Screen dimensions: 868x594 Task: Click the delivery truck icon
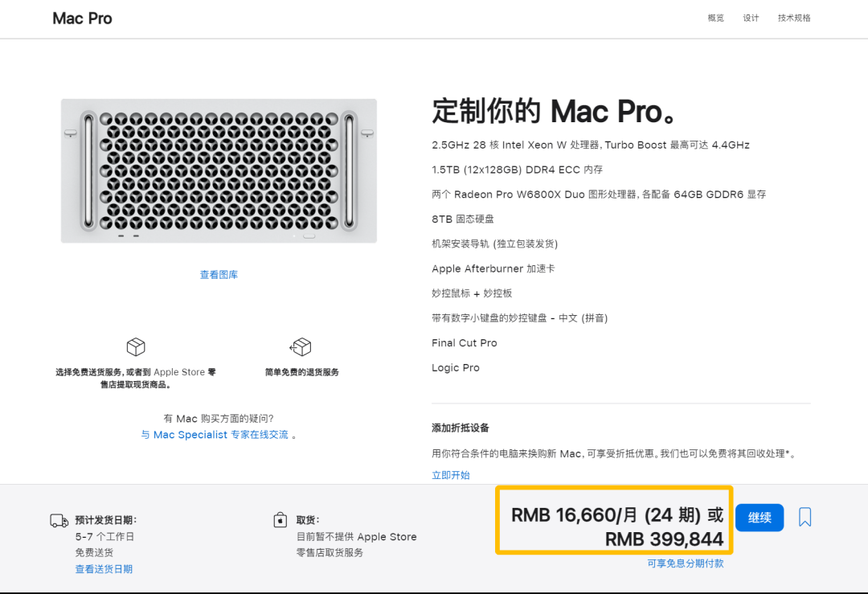click(59, 520)
